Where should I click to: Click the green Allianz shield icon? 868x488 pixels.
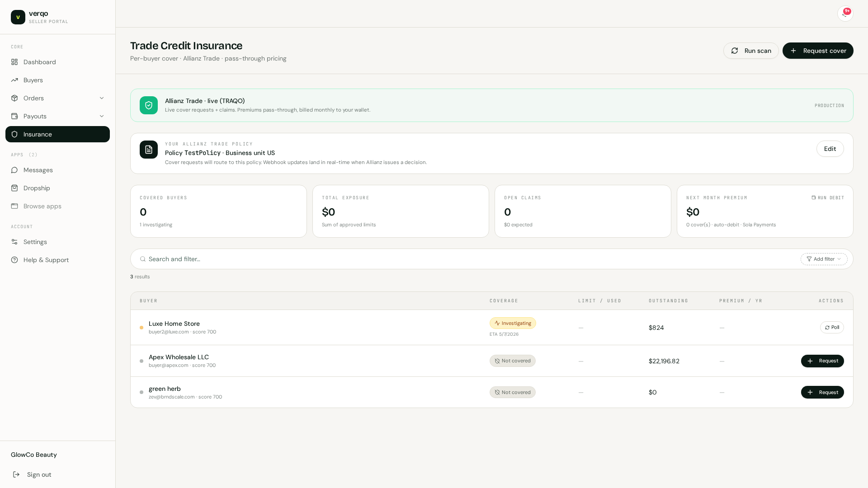pyautogui.click(x=149, y=105)
